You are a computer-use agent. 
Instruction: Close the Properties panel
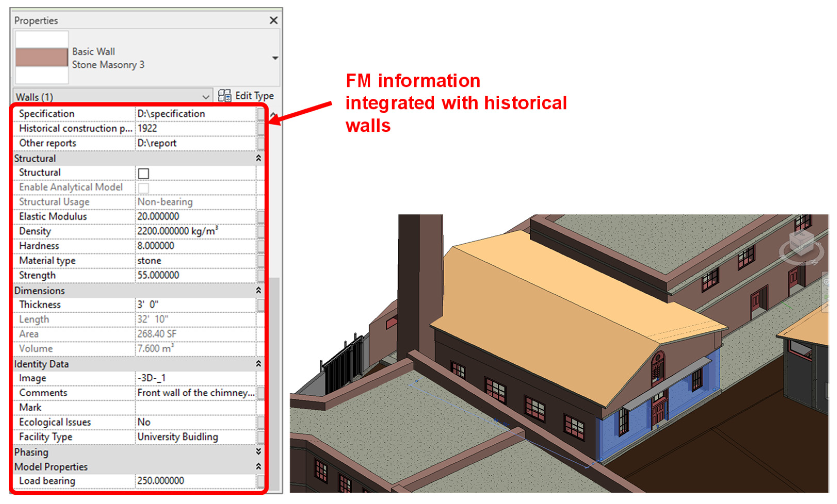(273, 20)
